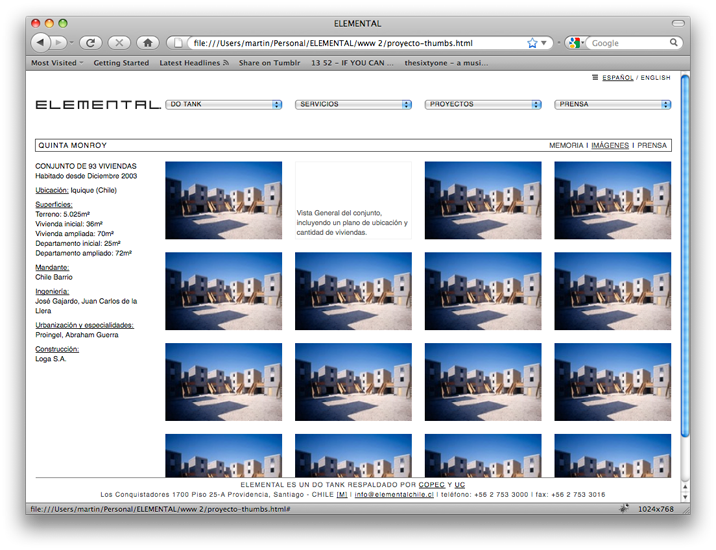Open the URL bar history dropdown arrow
716x550 pixels.
(544, 43)
